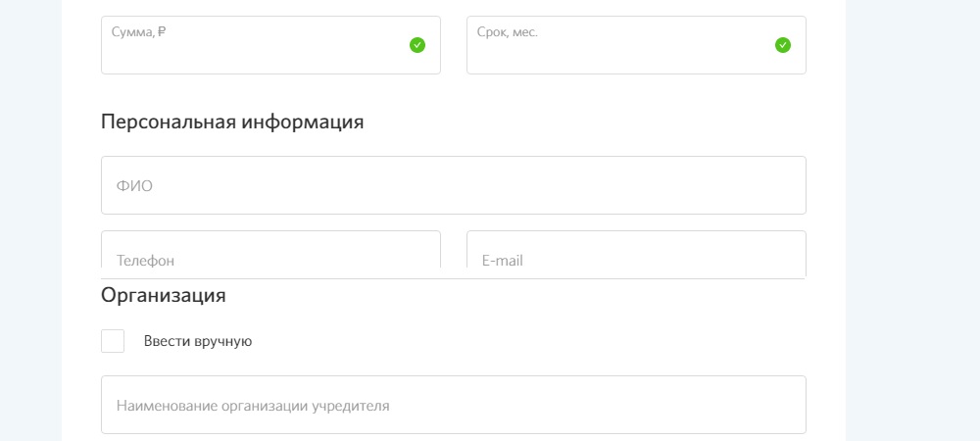Select Наименование организации учредителя field
Screen dimensions: 980x441
click(454, 405)
